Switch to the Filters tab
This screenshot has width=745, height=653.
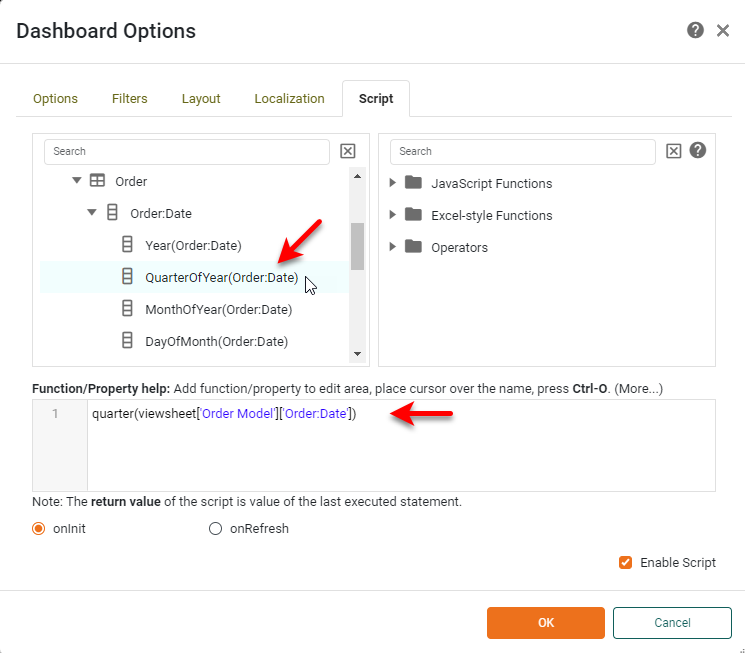130,99
